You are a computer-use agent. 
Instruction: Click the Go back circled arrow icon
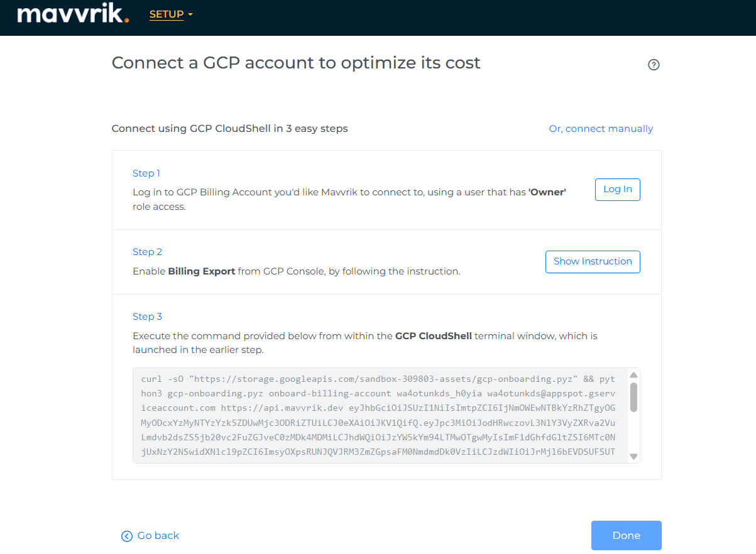coord(127,536)
